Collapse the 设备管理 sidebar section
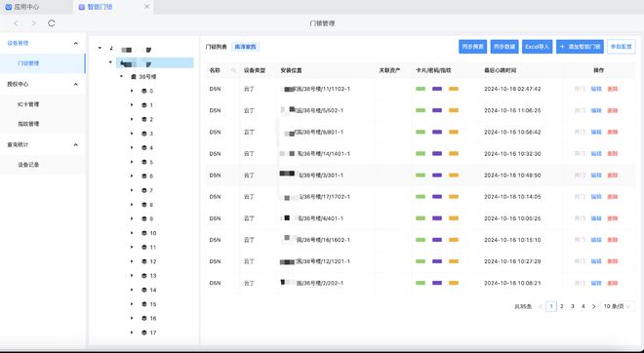Screen dimensions: 644x353 coord(75,43)
